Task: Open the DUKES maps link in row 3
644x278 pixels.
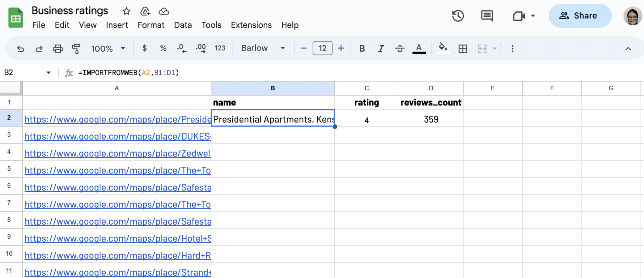Action: point(118,136)
